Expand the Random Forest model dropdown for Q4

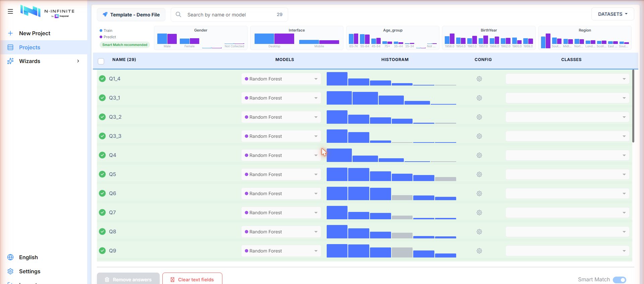[281, 155]
